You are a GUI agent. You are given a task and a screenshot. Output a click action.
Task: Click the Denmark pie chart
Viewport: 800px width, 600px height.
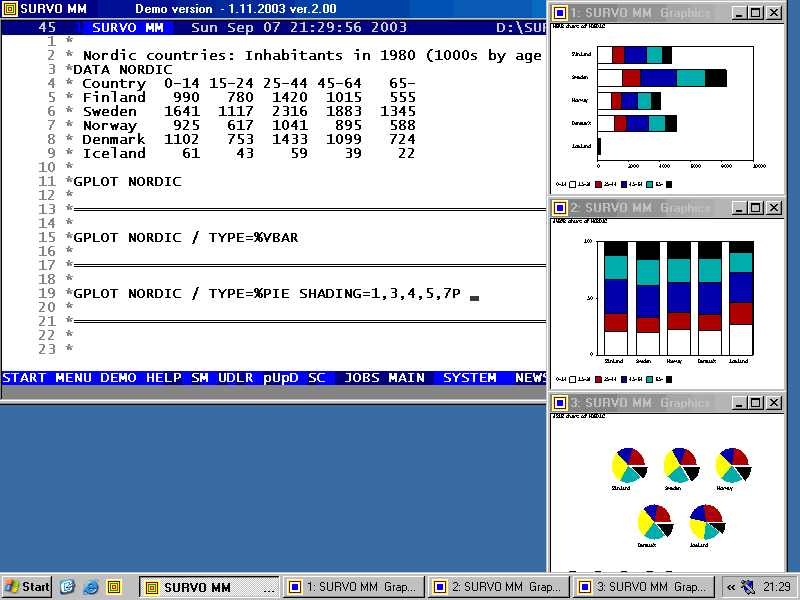pos(655,522)
